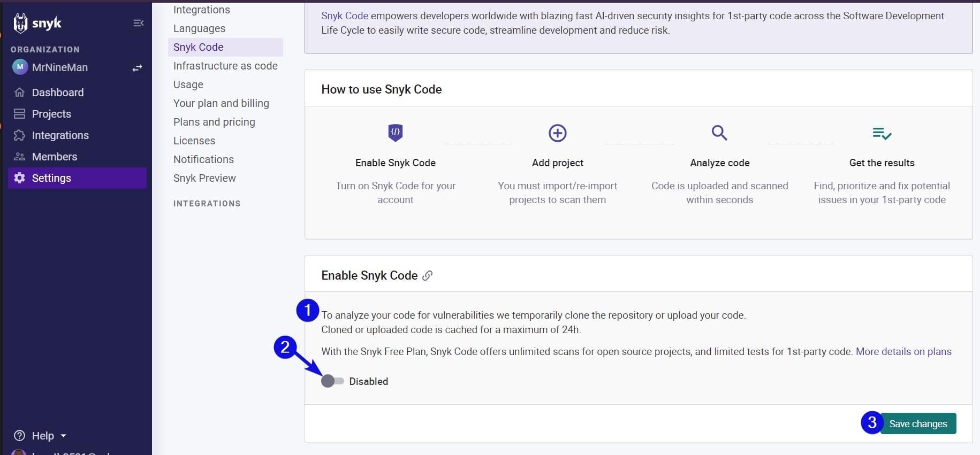
Task: Click the Help label in the sidebar
Action: (x=43, y=436)
